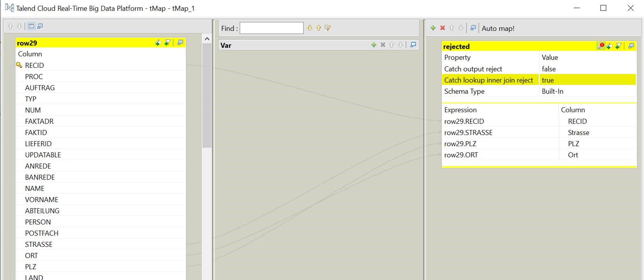
Task: Click the input panel scroll up arrow
Action: (x=207, y=39)
